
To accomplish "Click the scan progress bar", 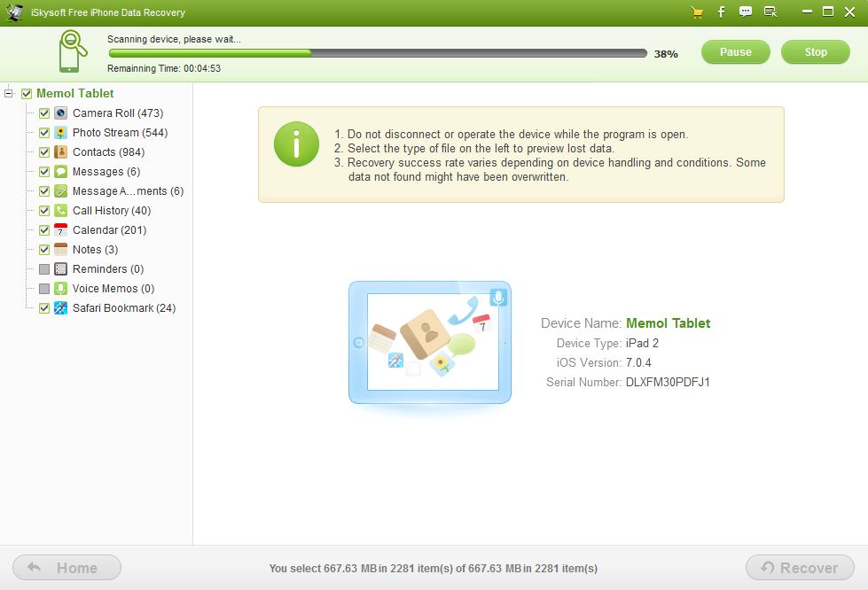I will [378, 53].
